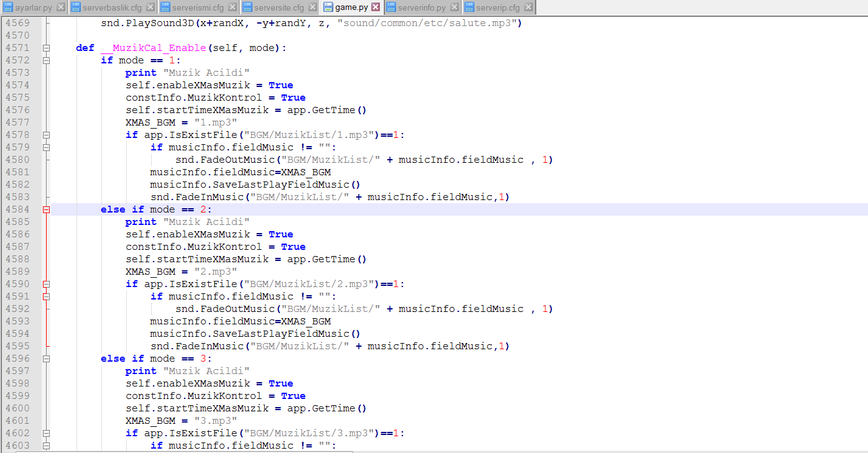Click SaveLastPlayFieldMusic() on line 4594
The image size is (868, 453).
pyautogui.click(x=256, y=334)
